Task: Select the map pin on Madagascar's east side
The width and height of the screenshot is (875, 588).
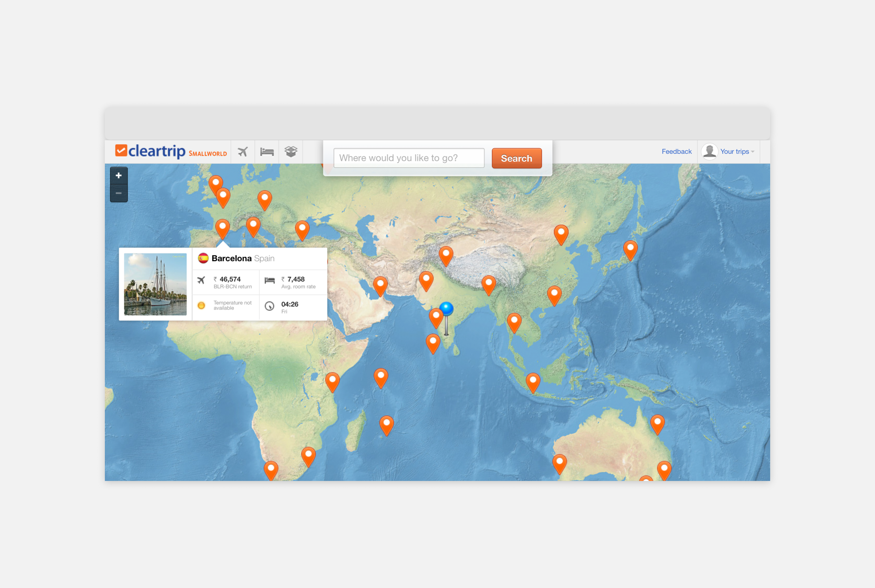Action: 386,424
